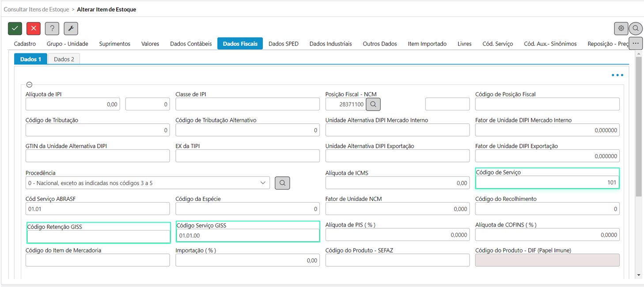Focus the Alíquota de ICMS field

click(397, 183)
